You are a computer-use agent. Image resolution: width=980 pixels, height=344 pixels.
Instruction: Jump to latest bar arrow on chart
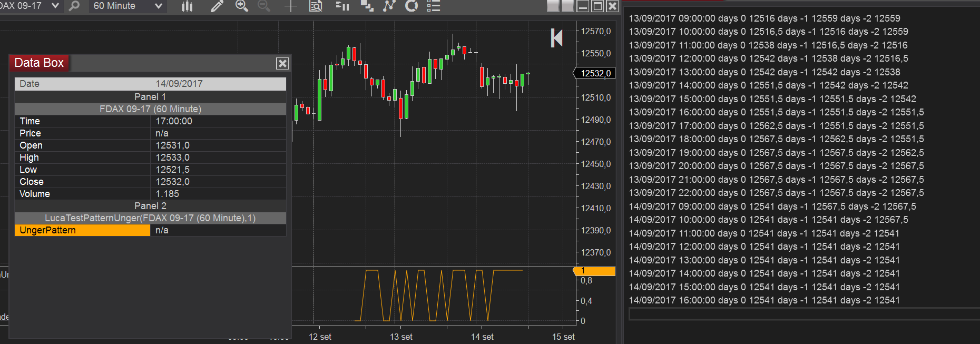556,38
